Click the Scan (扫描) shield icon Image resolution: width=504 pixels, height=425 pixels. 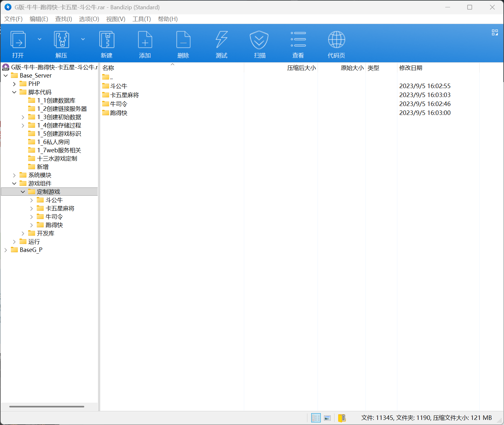(x=259, y=40)
